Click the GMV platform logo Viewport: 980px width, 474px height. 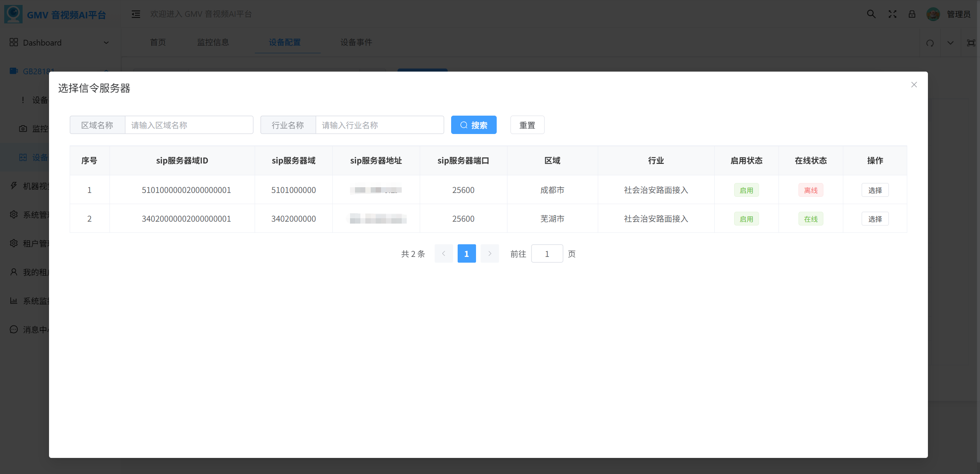point(13,14)
